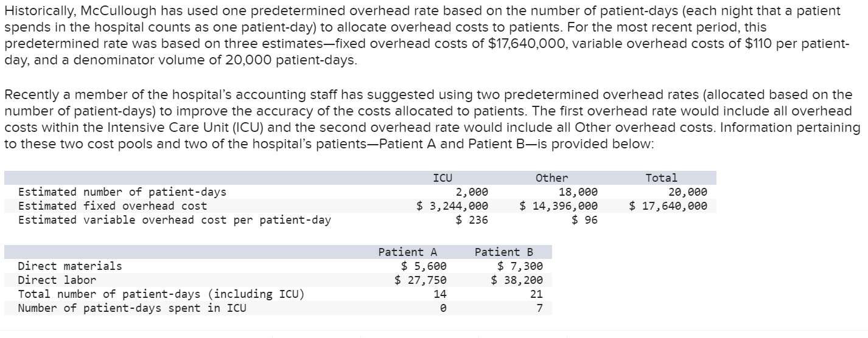This screenshot has height=338, width=868.
Task: Click Number of patient-days spent in ICU
Action: pyautogui.click(x=132, y=308)
